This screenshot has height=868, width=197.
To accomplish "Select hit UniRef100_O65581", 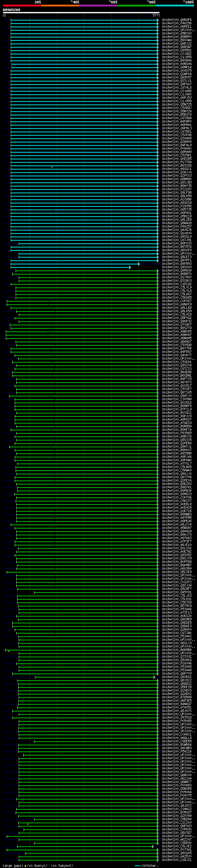I will (177, 50).
